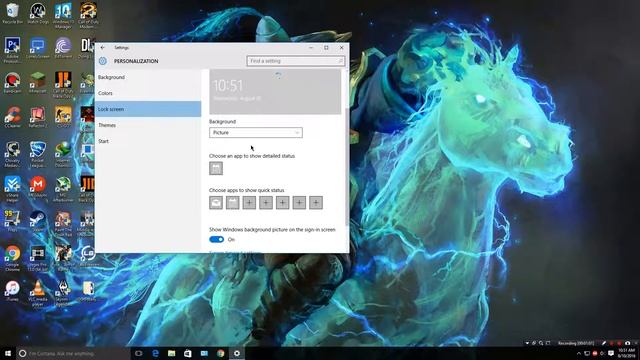Open the Windows Start button
The width and height of the screenshot is (640, 360).
(8, 353)
